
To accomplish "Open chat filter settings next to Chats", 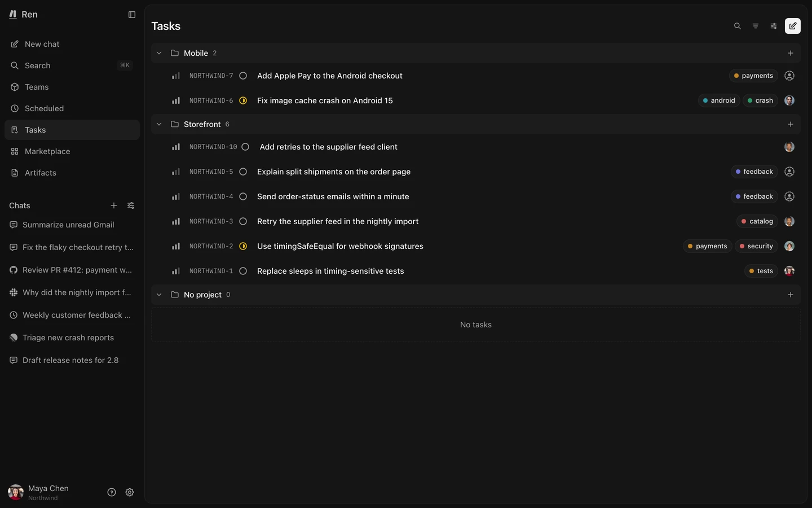I will (x=131, y=205).
